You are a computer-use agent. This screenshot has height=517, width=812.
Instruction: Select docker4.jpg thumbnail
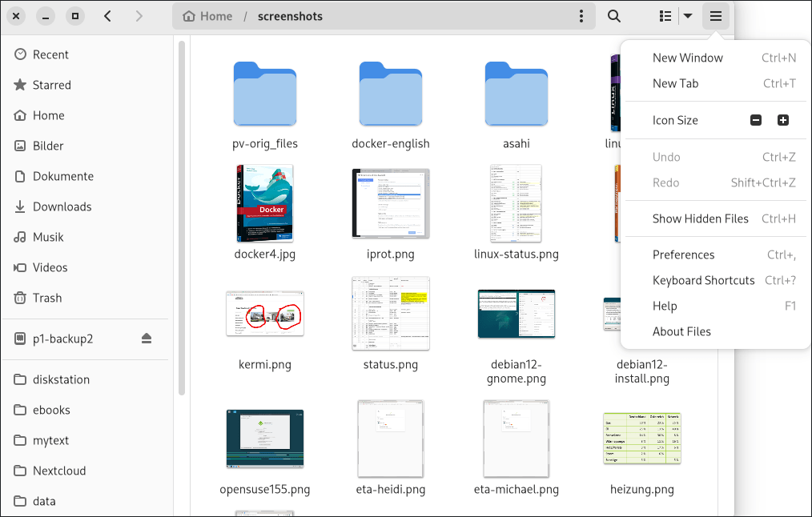[x=264, y=203]
